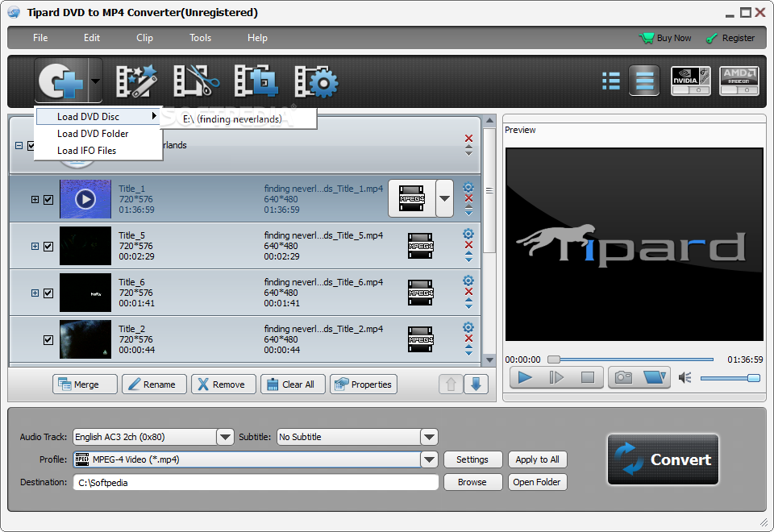
Task: Toggle AMD acceleration switch
Action: pyautogui.click(x=739, y=81)
